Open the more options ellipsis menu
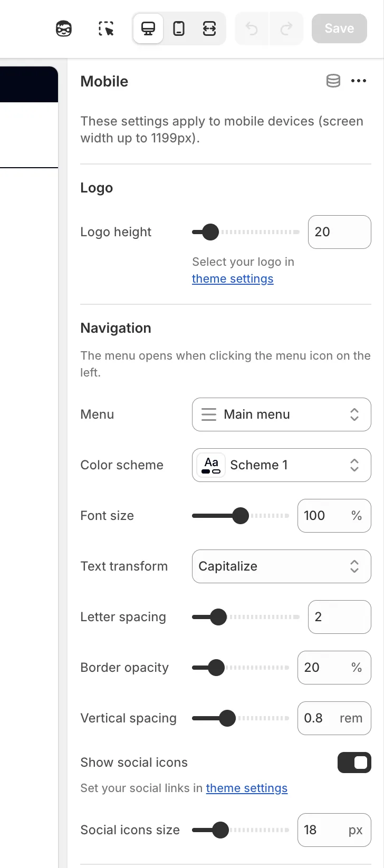Viewport: 384px width, 868px height. pyautogui.click(x=359, y=81)
